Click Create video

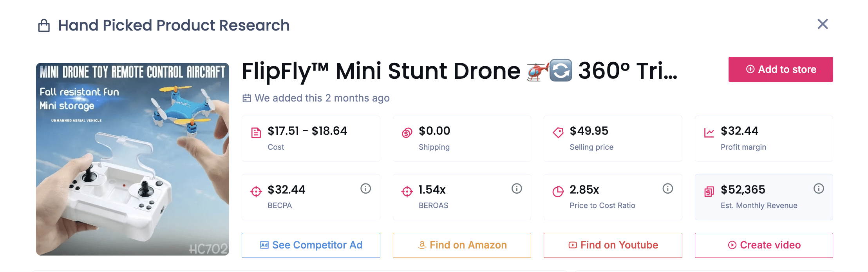[x=763, y=245]
